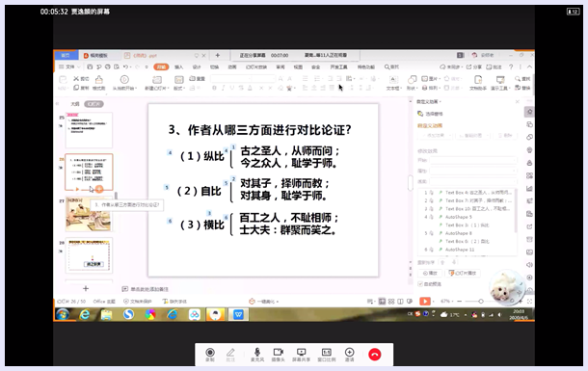The height and width of the screenshot is (371, 588).
Task: Select animation item Text Box 4
Action: coord(468,193)
